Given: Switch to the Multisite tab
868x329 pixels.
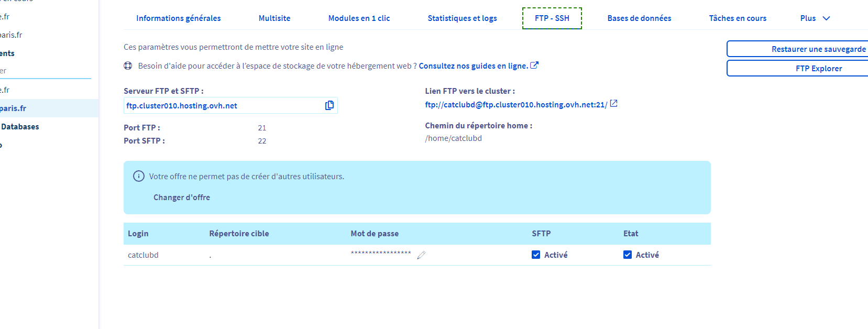Looking at the screenshot, I should 274,18.
